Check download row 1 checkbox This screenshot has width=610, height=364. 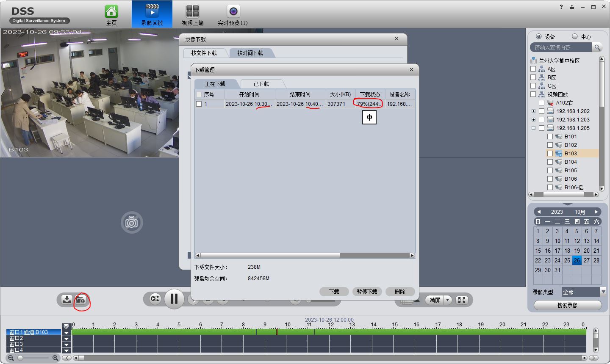coord(199,104)
